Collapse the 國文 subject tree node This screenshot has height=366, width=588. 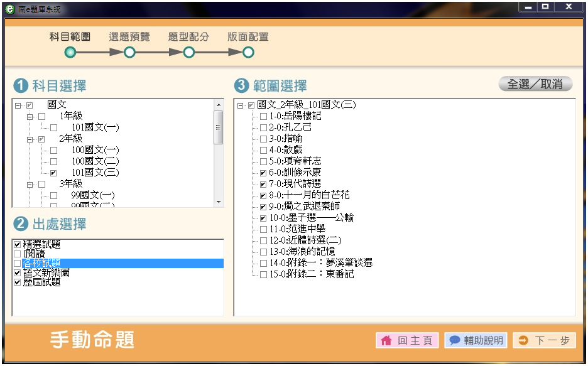click(x=18, y=105)
